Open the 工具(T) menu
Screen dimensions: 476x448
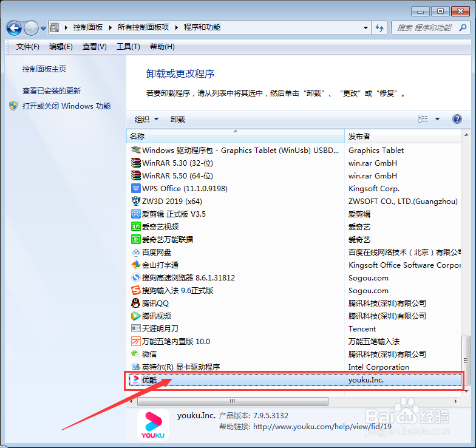click(128, 47)
